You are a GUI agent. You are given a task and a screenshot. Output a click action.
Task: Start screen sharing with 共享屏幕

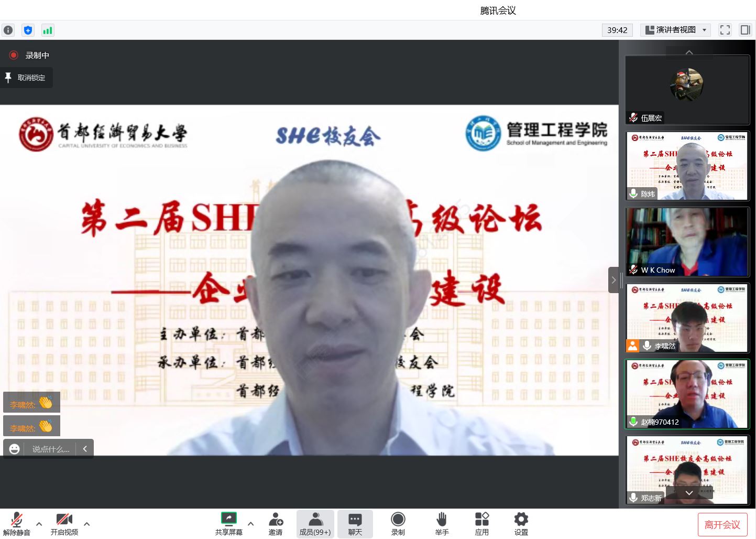point(229,524)
